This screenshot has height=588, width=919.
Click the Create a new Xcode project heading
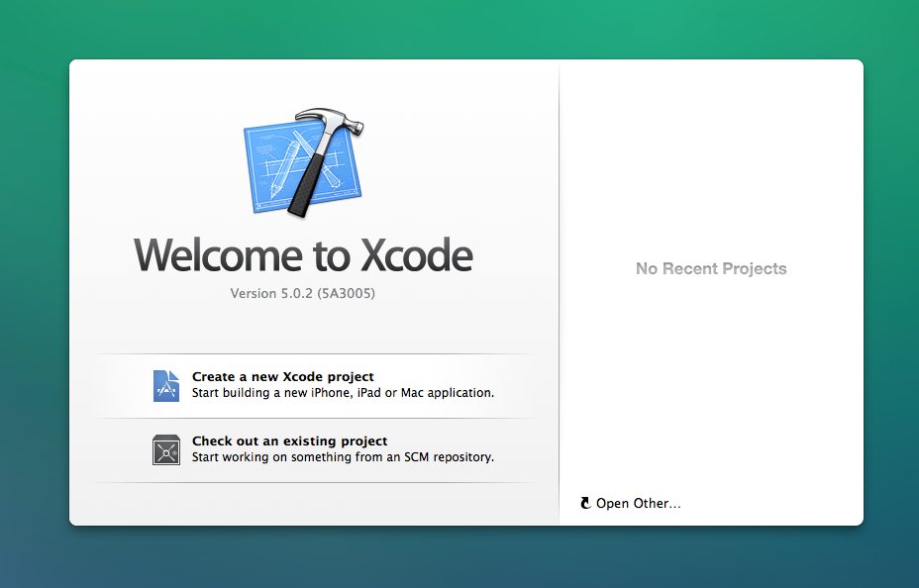pyautogui.click(x=283, y=376)
